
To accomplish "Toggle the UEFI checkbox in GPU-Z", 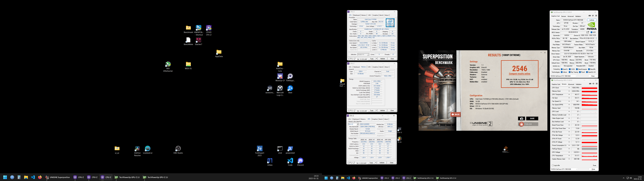I will [x=592, y=32].
